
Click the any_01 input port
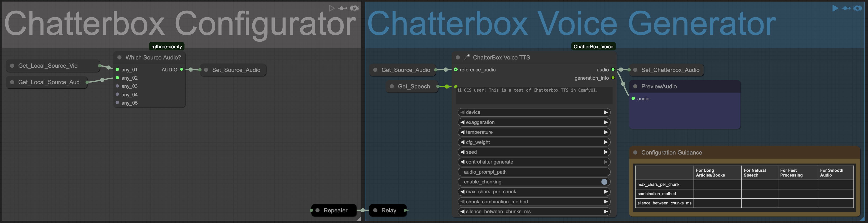coord(117,70)
